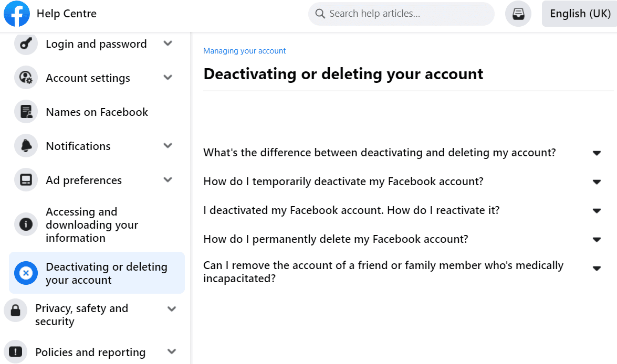Click the Notifications bell icon
This screenshot has width=617, height=364.
point(26,146)
